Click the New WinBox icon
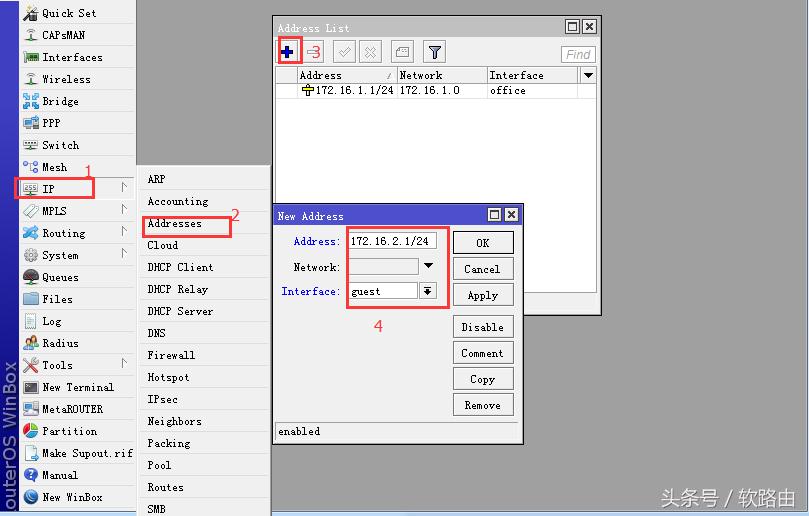This screenshot has width=809, height=516. click(x=30, y=497)
